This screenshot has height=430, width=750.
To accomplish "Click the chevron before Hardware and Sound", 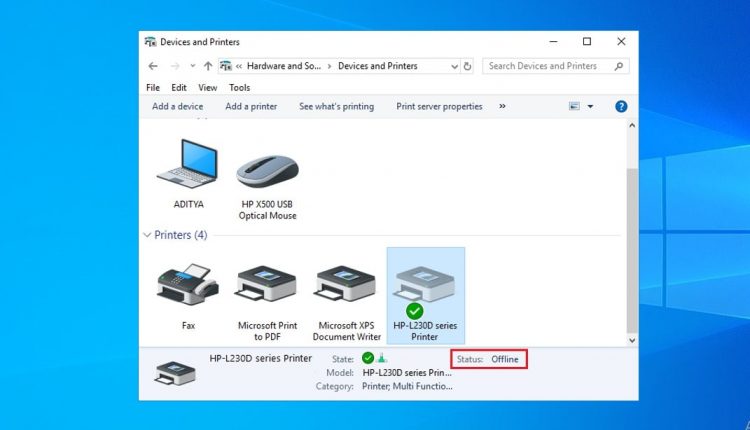I will 239,66.
